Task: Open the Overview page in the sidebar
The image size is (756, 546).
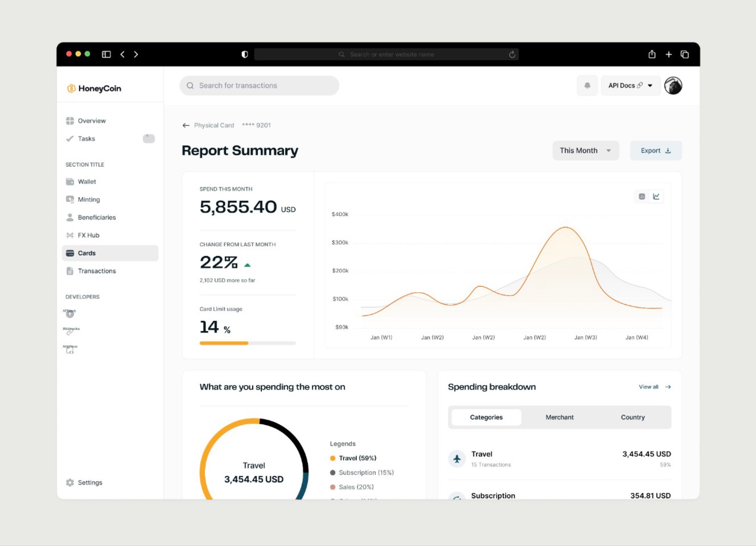Action: pyautogui.click(x=86, y=121)
